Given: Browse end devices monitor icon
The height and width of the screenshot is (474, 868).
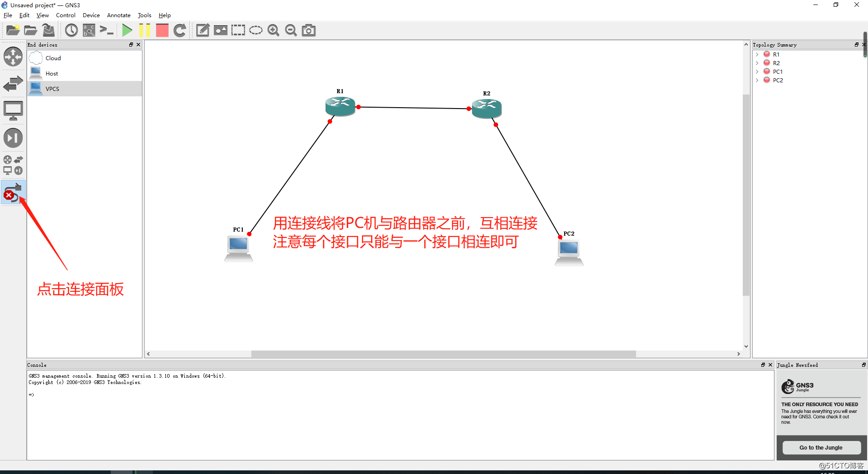Looking at the screenshot, I should coord(13,111).
